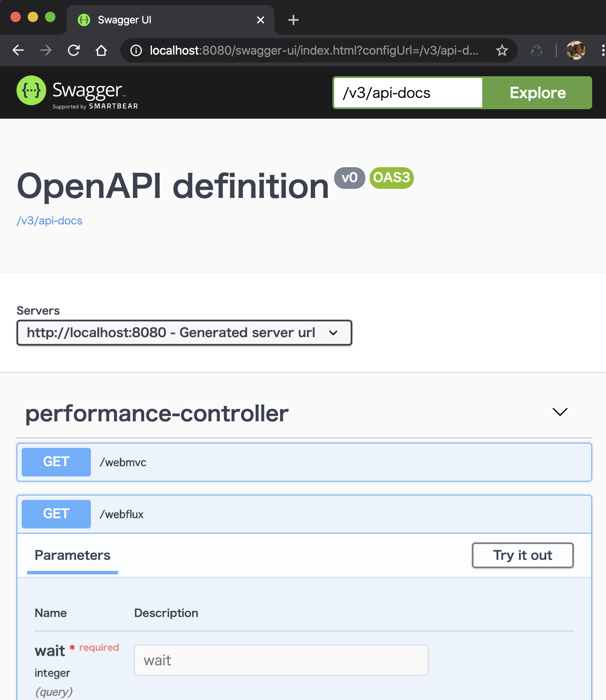
Task: Click the OAS3 badge
Action: coord(391,178)
